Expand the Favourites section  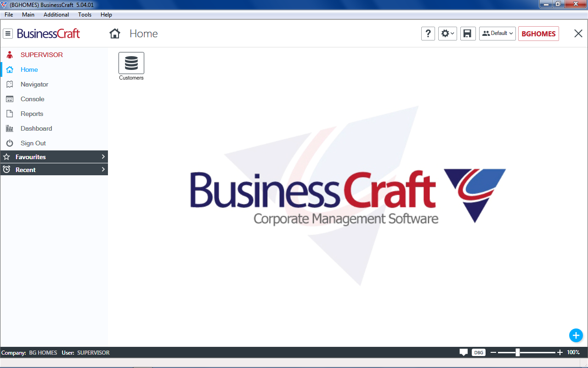54,157
